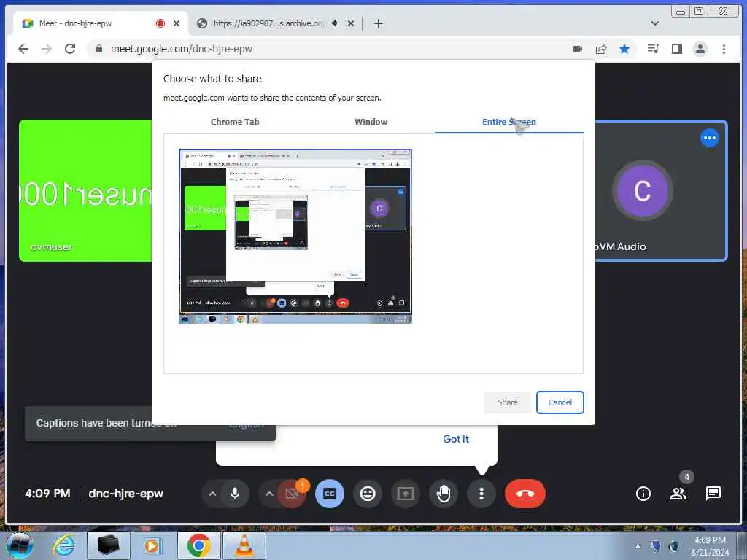Mute the archive.org tab audio icon
747x560 pixels.
tap(336, 23)
